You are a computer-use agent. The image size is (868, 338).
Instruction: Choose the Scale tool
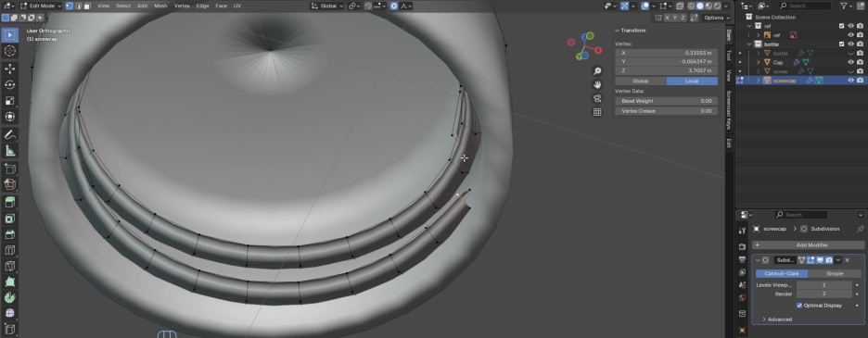(x=9, y=101)
